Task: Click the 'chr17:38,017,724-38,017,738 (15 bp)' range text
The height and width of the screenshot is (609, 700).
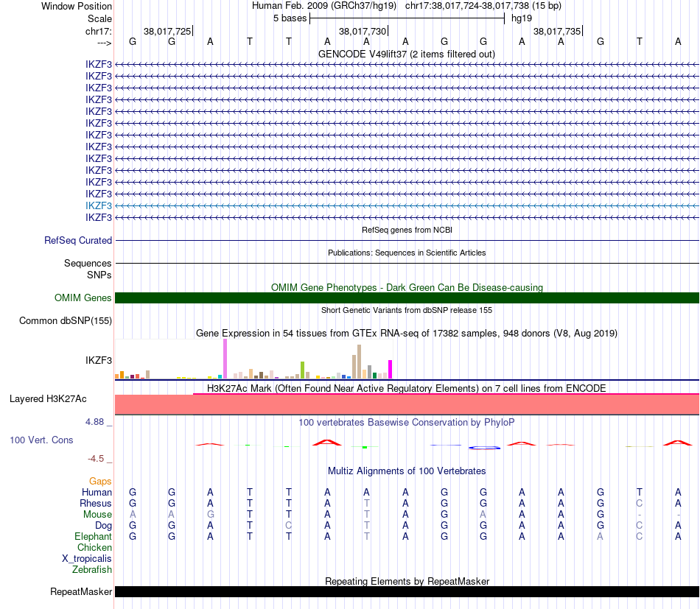Action: [483, 6]
